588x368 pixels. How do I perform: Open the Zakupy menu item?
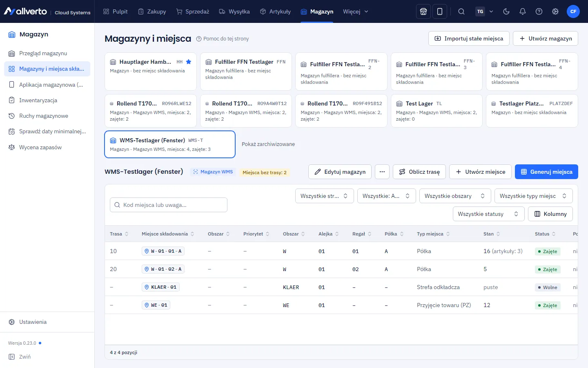152,11
